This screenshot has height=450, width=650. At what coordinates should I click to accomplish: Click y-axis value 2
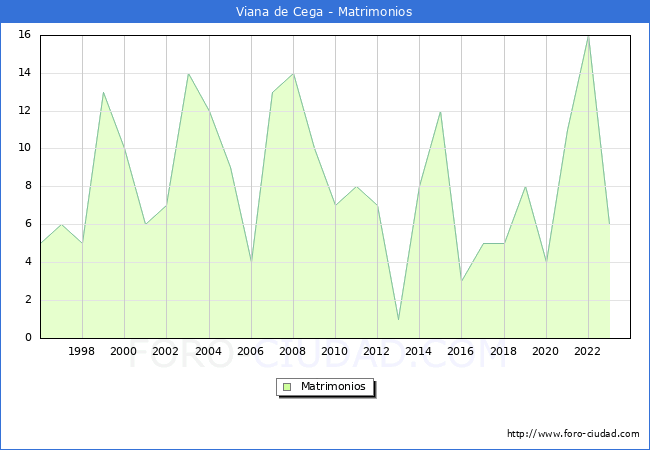28,300
